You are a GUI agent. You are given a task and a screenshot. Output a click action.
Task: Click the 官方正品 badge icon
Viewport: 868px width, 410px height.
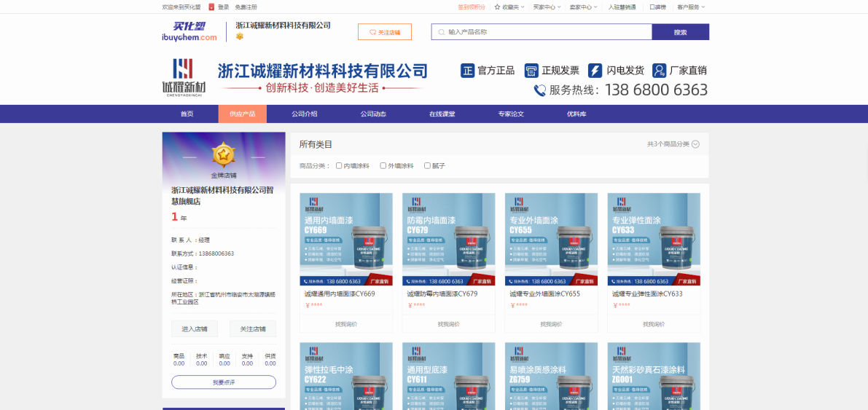468,70
